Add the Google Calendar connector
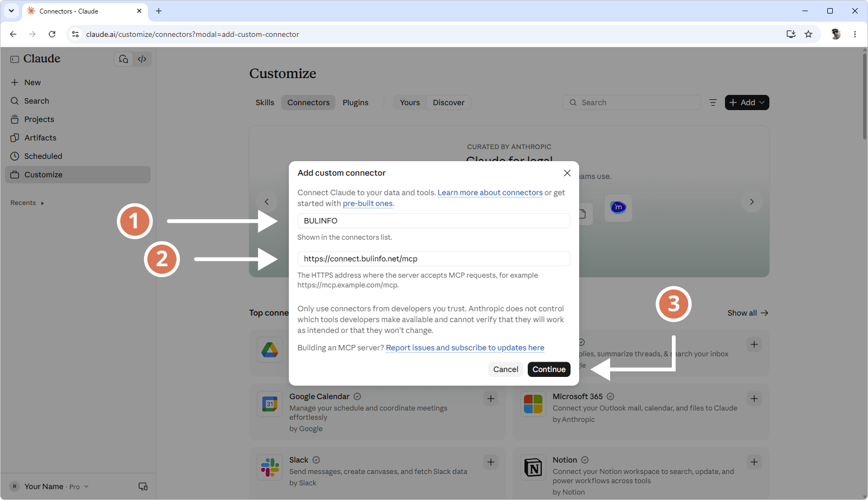Viewport: 868px width, 500px height. coord(491,399)
